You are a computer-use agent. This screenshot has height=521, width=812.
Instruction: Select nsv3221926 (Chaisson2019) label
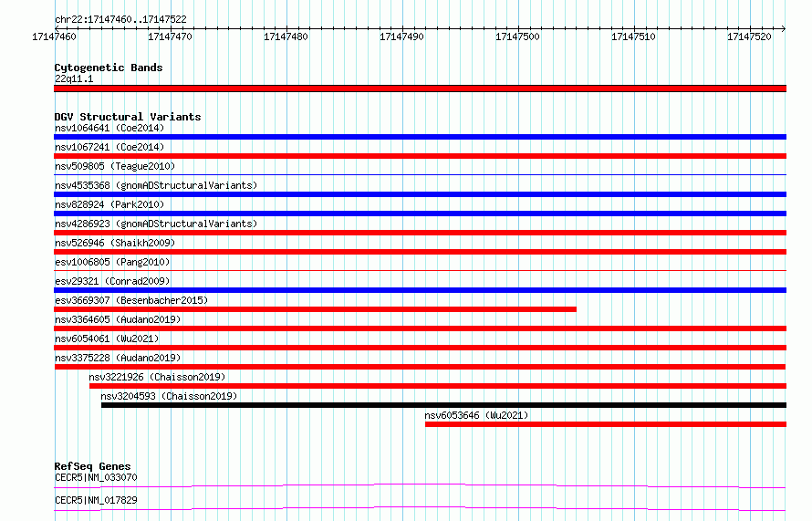(157, 377)
